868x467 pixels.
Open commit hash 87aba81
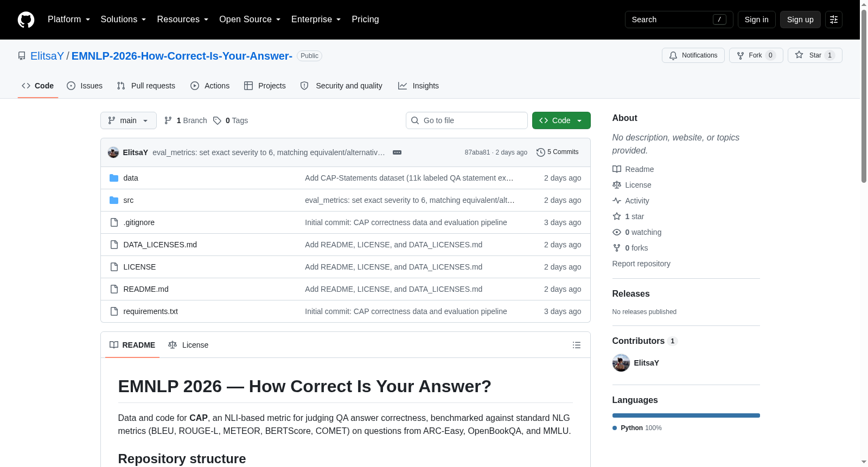[x=477, y=152]
